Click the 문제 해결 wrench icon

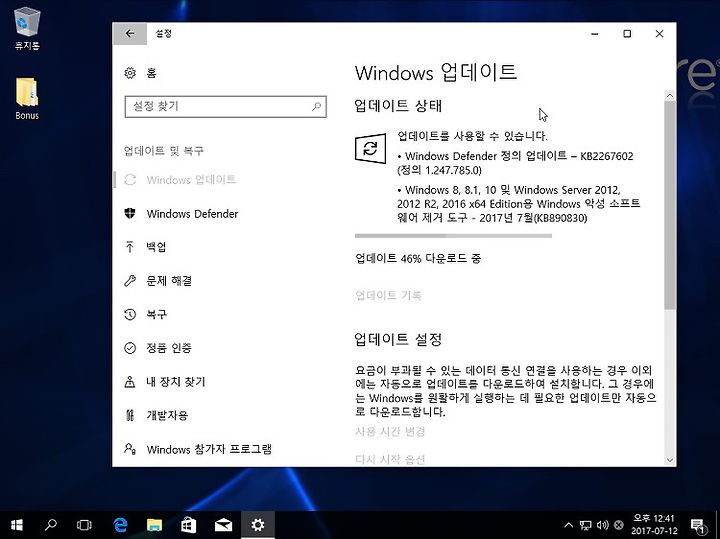pos(130,281)
